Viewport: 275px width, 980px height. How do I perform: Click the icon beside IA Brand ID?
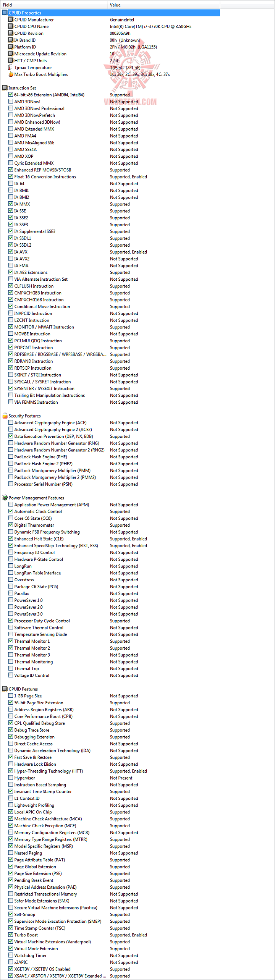pos(11,40)
